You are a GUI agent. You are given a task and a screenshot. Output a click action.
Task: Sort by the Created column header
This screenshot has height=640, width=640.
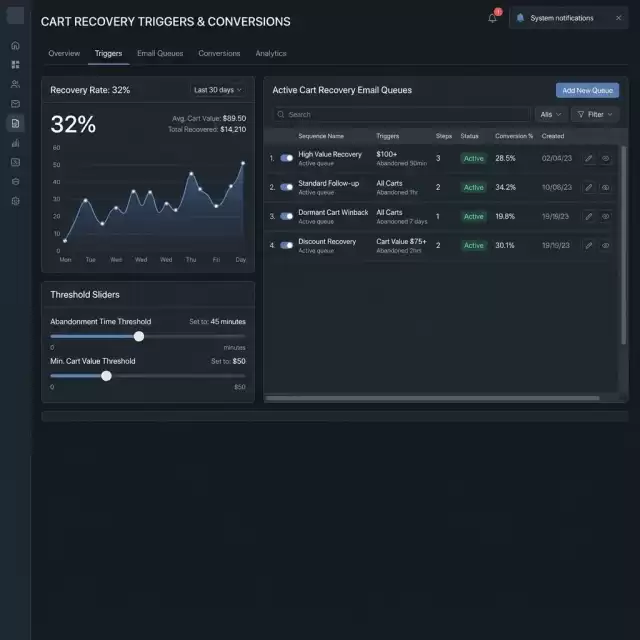pyautogui.click(x=553, y=136)
